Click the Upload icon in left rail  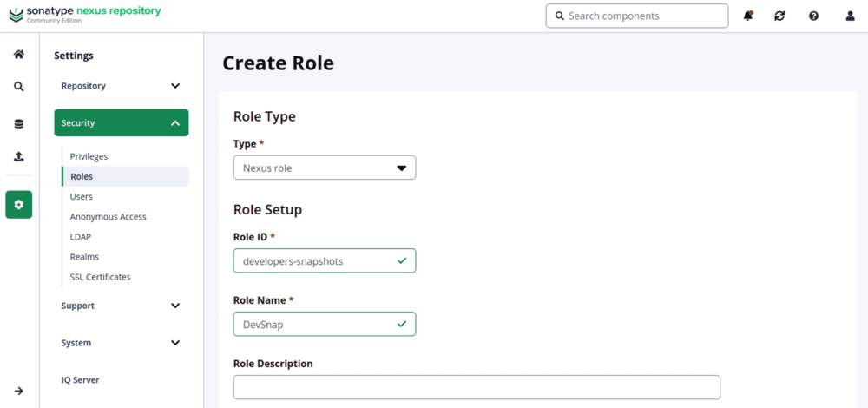pyautogui.click(x=19, y=157)
